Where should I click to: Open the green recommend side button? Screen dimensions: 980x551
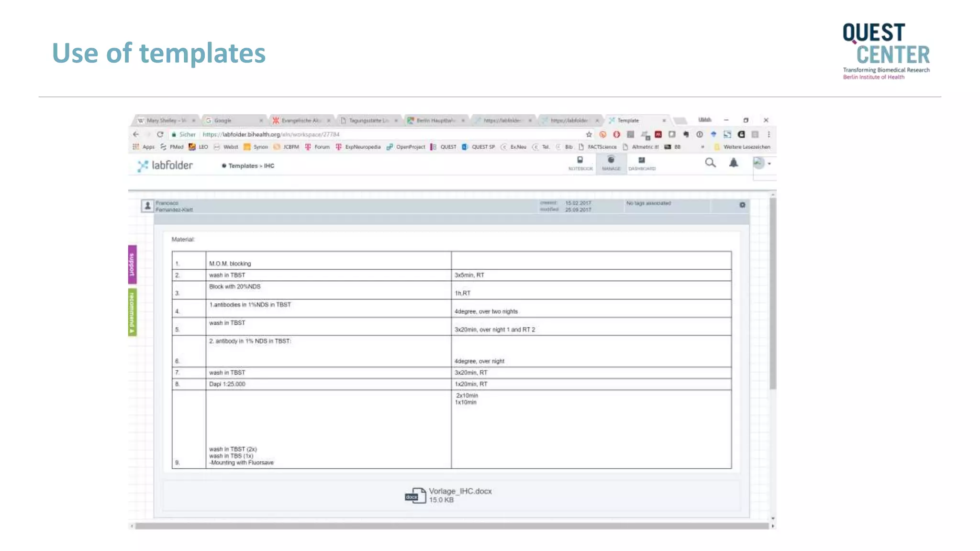point(132,312)
